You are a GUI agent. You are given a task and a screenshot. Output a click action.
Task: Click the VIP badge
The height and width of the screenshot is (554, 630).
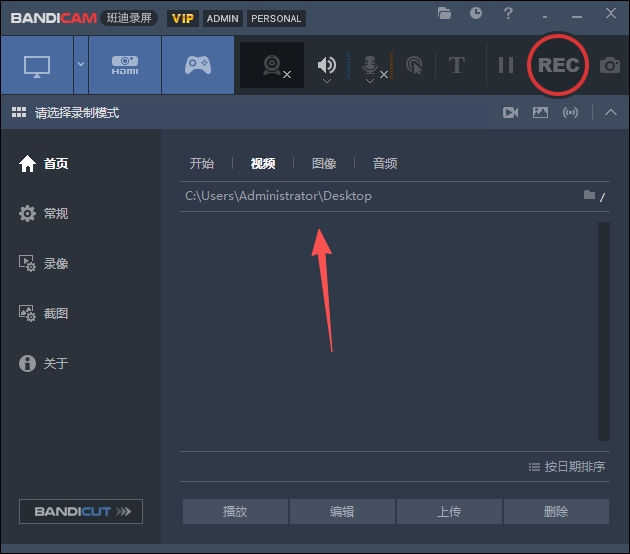click(183, 18)
